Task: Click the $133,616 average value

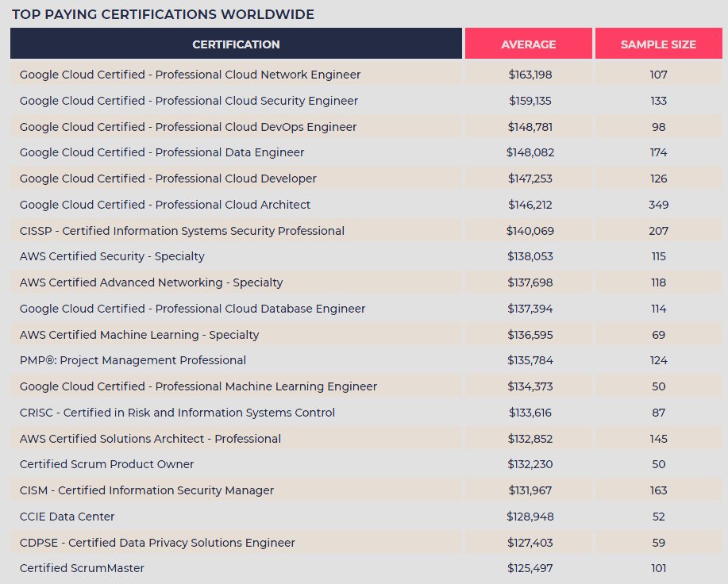Action: tap(530, 413)
